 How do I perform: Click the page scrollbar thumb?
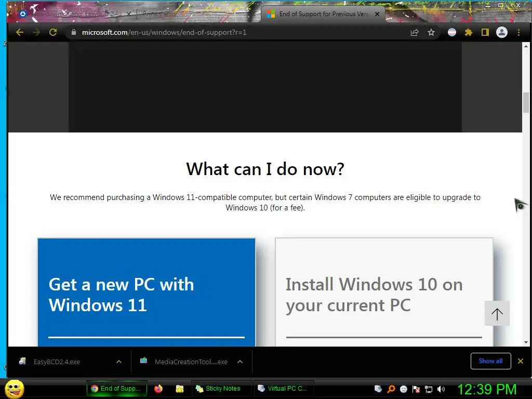pos(526,102)
